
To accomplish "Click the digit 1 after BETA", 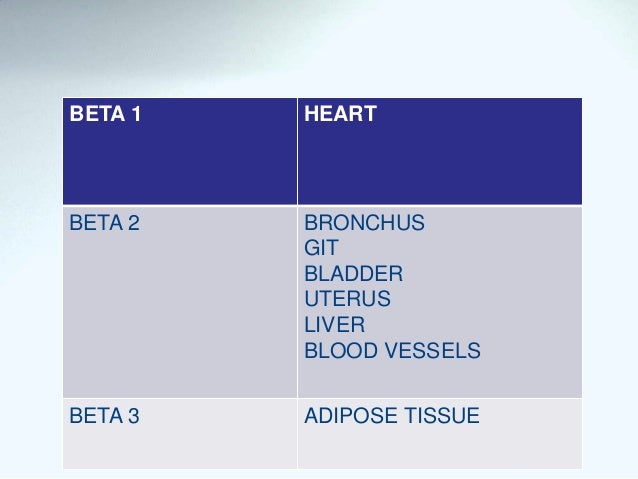I will tap(136, 114).
